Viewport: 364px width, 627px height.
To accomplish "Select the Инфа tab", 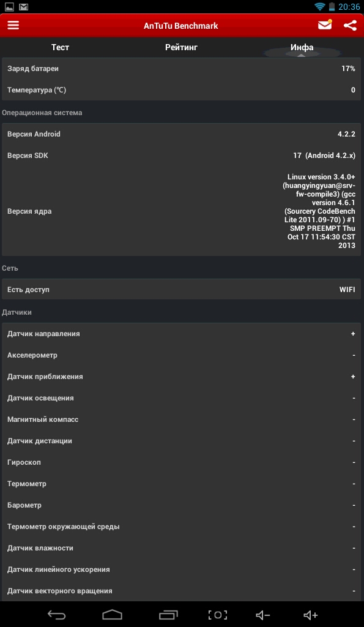I will pyautogui.click(x=302, y=47).
